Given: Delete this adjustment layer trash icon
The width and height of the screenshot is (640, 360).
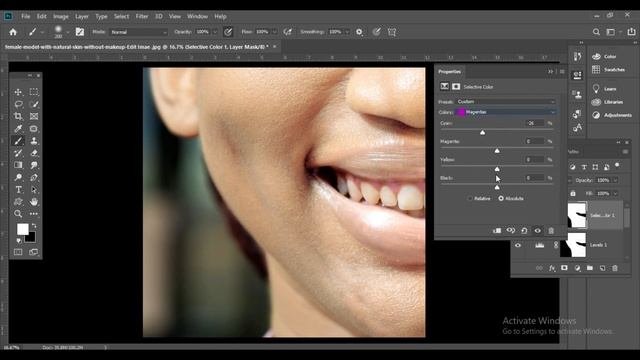Looking at the screenshot, I should pyautogui.click(x=551, y=231).
